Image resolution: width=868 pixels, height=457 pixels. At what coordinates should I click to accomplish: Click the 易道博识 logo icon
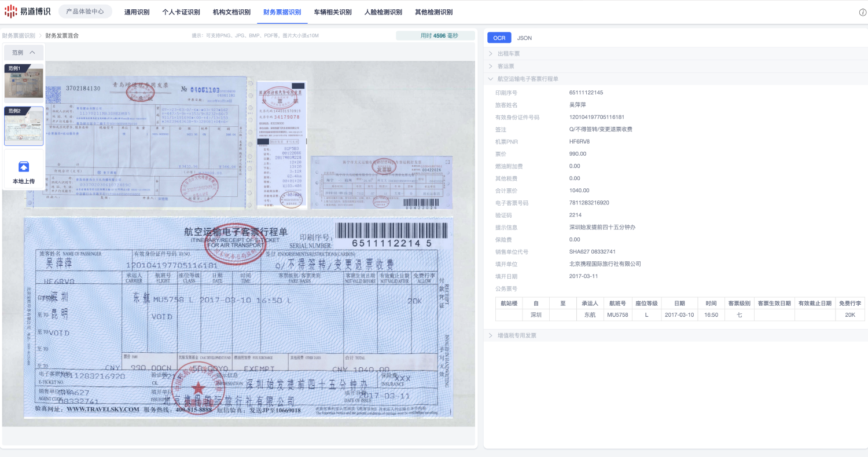coord(12,12)
